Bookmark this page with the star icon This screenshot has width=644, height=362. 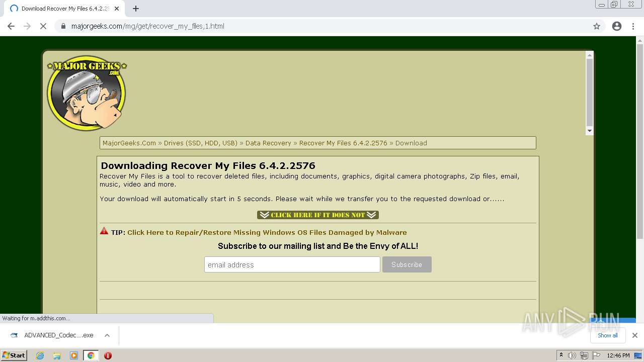point(597,26)
